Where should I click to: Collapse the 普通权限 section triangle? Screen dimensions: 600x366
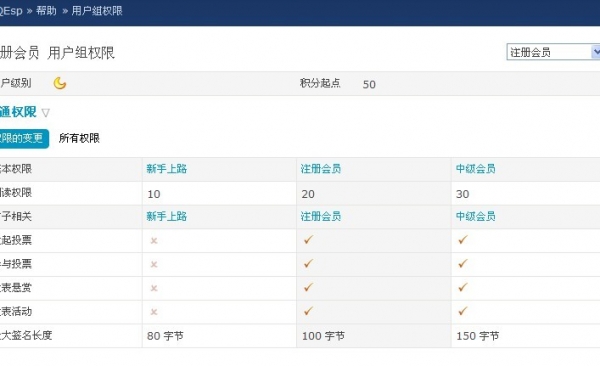[46, 113]
